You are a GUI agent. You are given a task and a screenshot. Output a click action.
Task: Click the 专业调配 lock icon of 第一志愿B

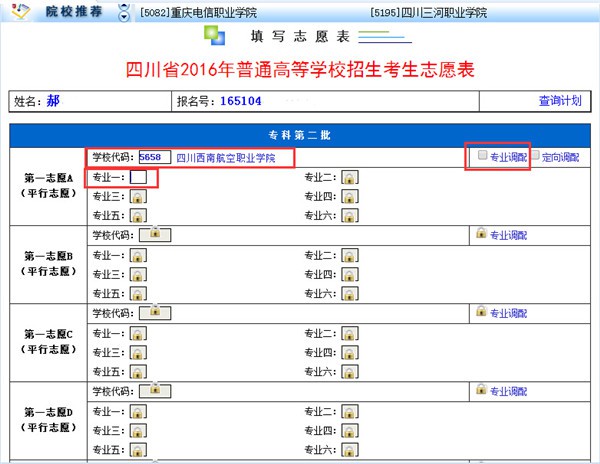click(481, 232)
